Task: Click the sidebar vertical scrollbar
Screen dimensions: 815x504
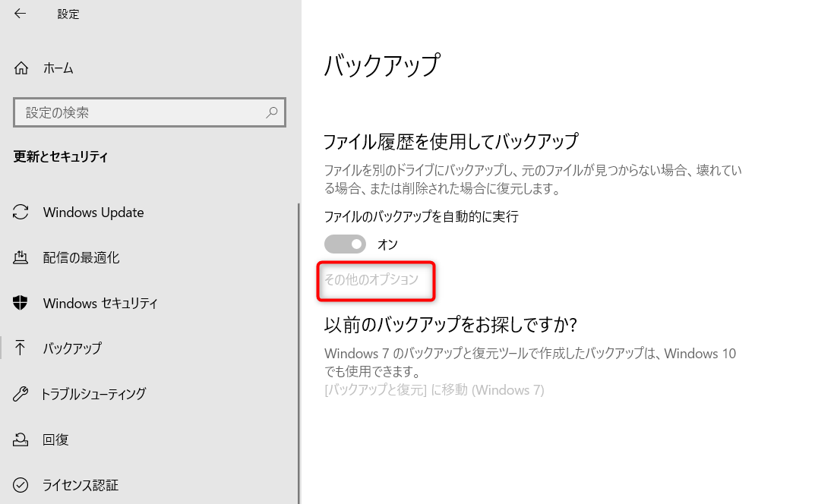Action: click(299, 353)
